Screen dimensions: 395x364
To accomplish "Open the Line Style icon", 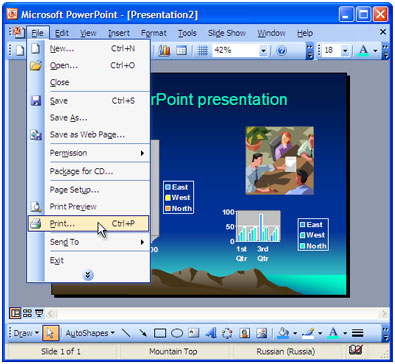I will pyautogui.click(x=357, y=333).
